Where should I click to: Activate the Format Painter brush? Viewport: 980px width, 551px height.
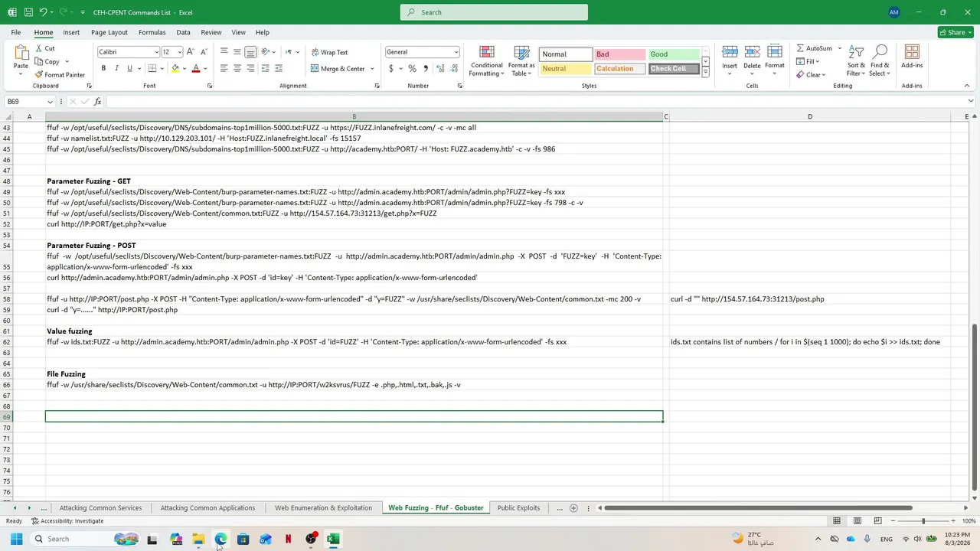(39, 74)
